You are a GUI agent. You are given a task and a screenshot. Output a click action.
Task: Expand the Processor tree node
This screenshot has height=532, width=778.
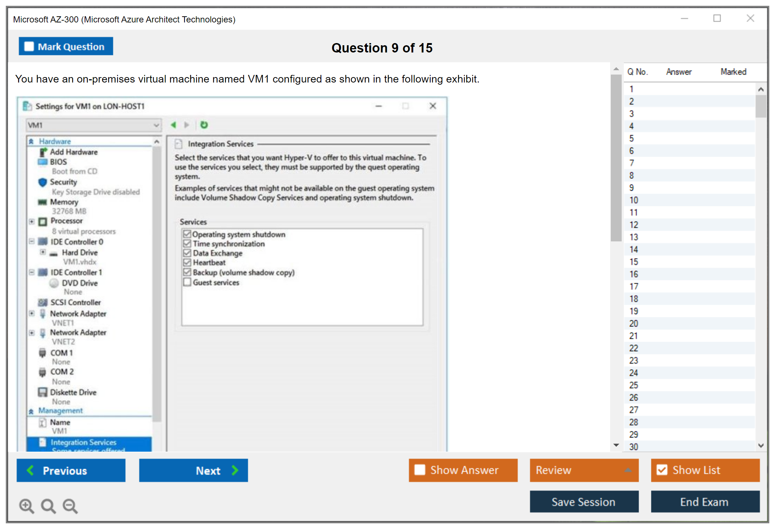click(x=32, y=221)
